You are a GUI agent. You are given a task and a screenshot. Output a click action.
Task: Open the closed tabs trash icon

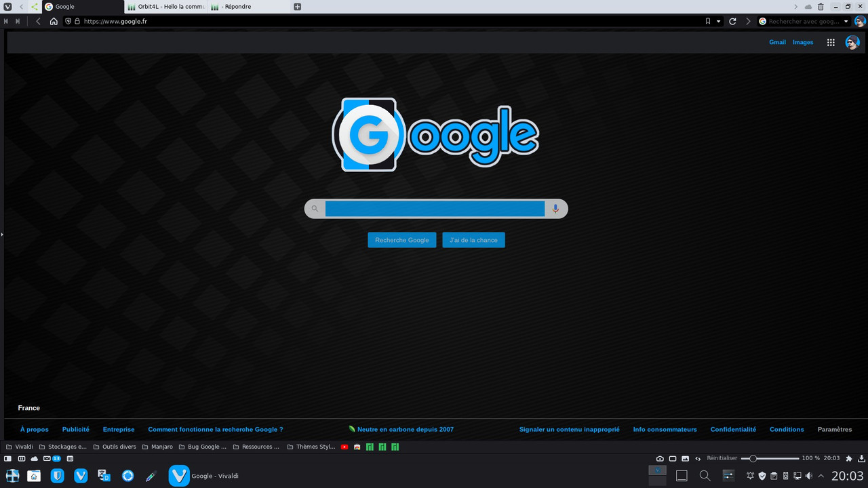pos(821,6)
